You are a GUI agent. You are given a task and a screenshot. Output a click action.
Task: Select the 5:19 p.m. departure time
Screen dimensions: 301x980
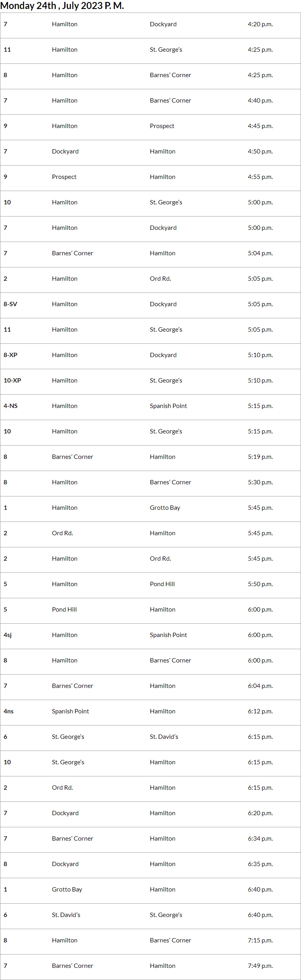point(260,457)
